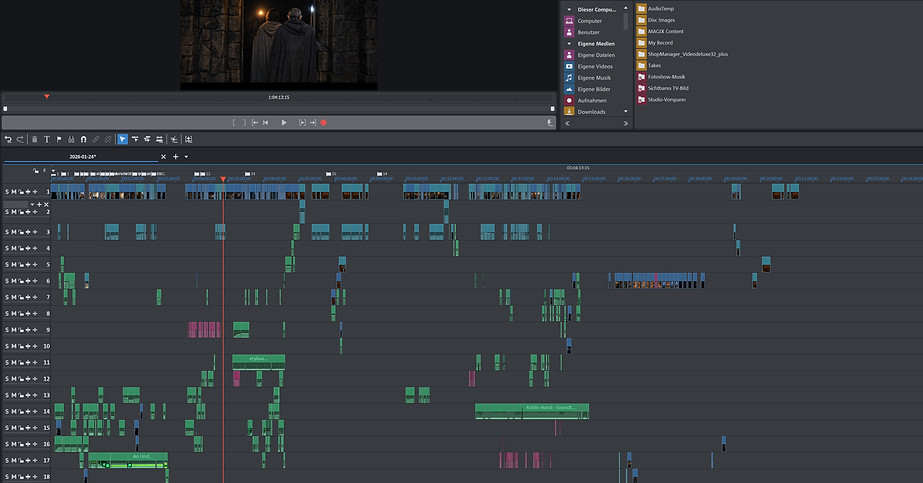Open the movie tab dropdown arrow
Viewport: 923px width, 483px height.
187,157
